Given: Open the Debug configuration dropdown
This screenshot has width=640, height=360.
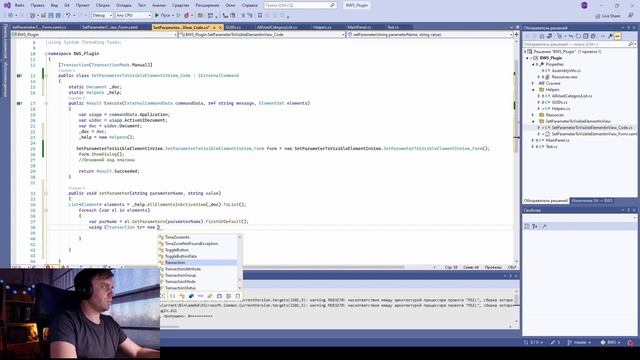Looking at the screenshot, I should [102, 15].
